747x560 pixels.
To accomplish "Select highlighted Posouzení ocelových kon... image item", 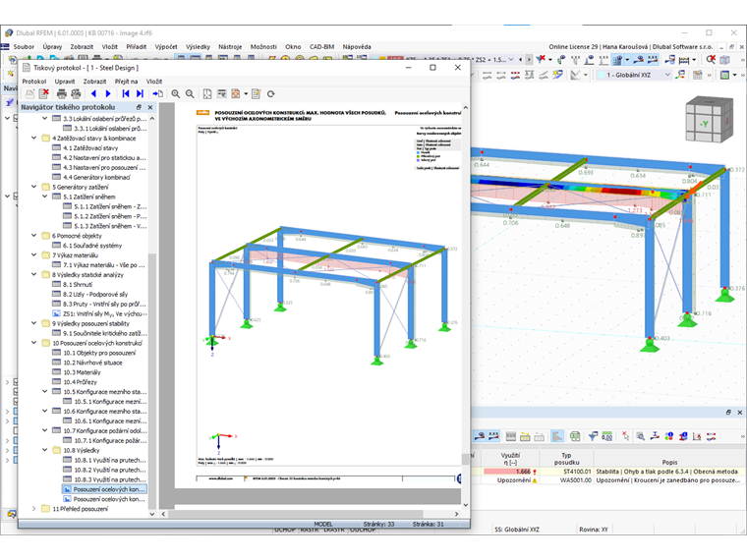I will (x=104, y=489).
